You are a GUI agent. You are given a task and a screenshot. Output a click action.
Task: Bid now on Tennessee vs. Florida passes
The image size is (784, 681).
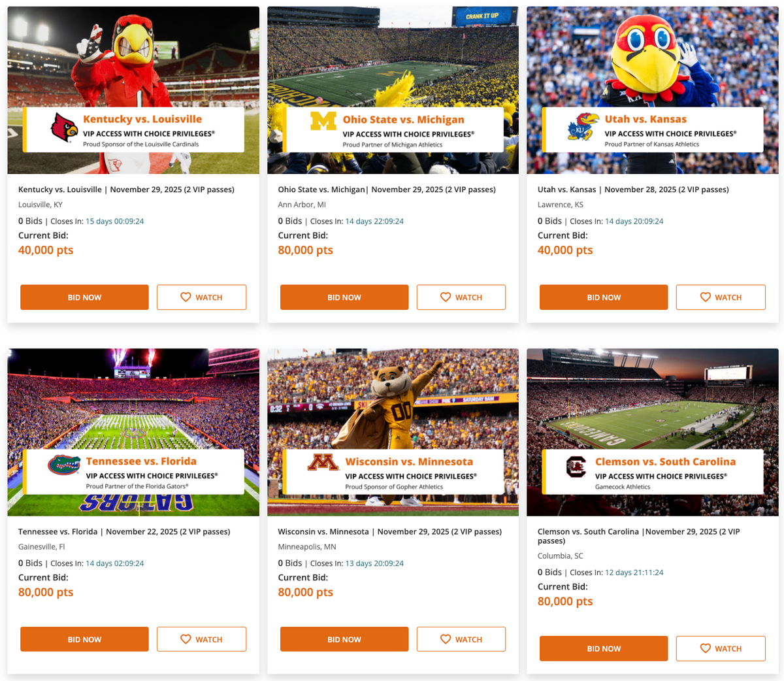tap(84, 639)
